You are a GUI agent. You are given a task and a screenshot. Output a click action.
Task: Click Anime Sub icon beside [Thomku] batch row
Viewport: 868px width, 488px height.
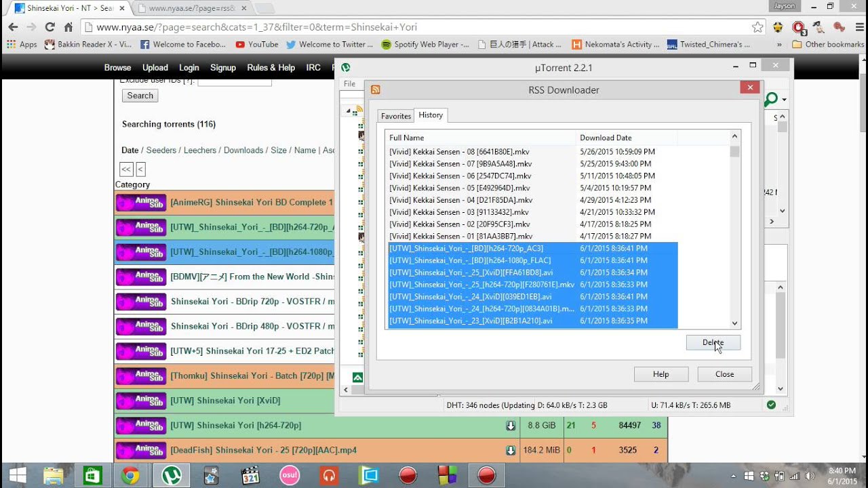[x=140, y=376]
